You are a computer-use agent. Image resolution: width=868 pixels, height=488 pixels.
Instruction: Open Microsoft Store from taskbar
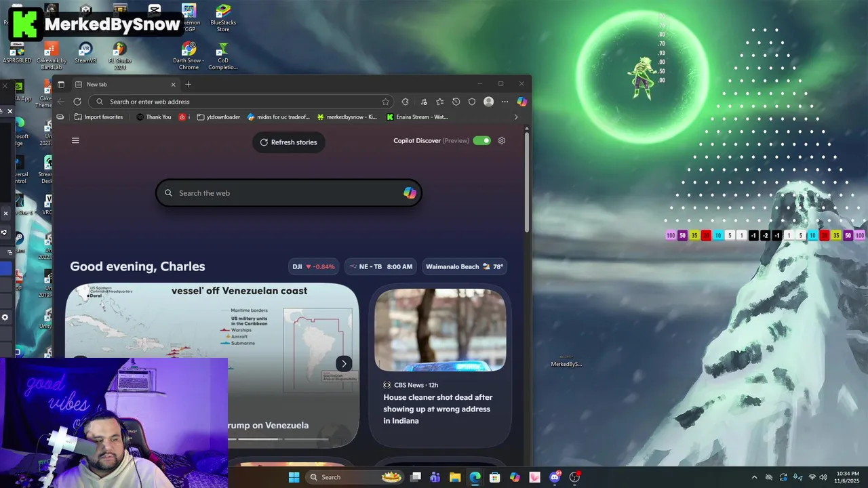click(x=495, y=477)
